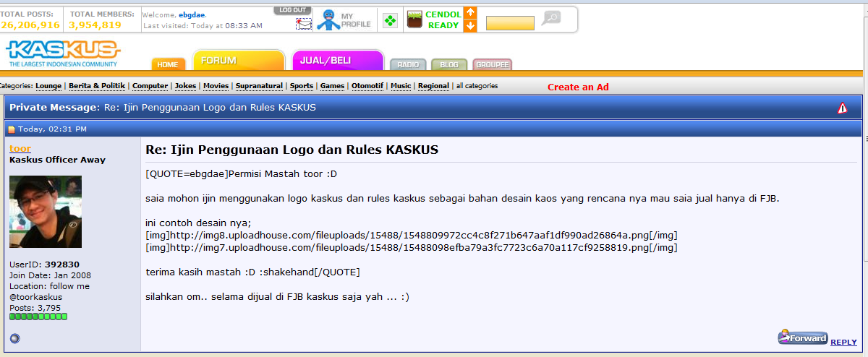Open the Jokes category
The height and width of the screenshot is (357, 868).
pyautogui.click(x=185, y=86)
